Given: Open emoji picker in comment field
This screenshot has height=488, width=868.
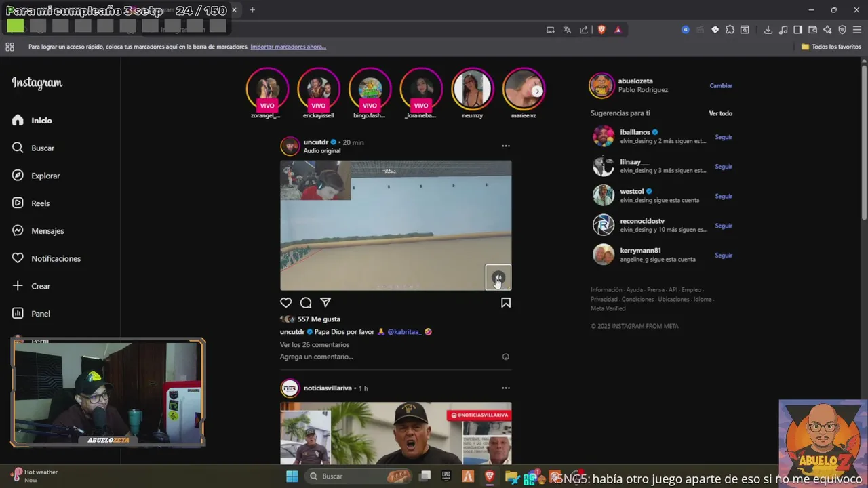Looking at the screenshot, I should click(x=505, y=357).
